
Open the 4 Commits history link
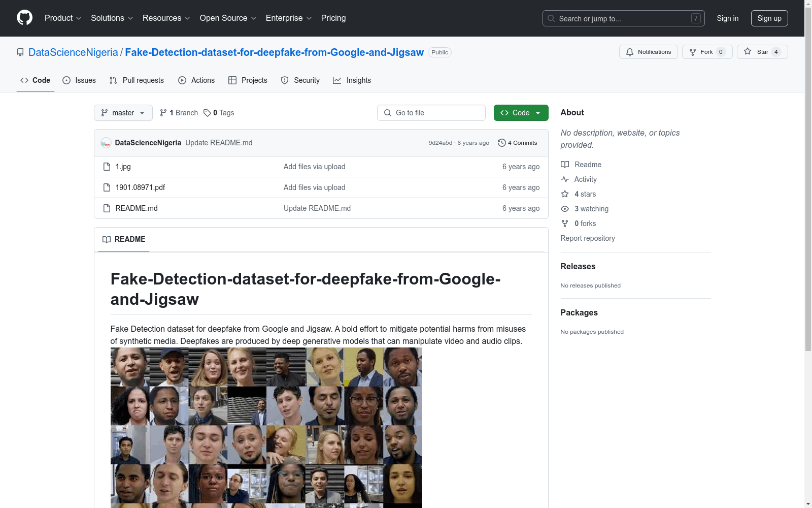pos(518,143)
